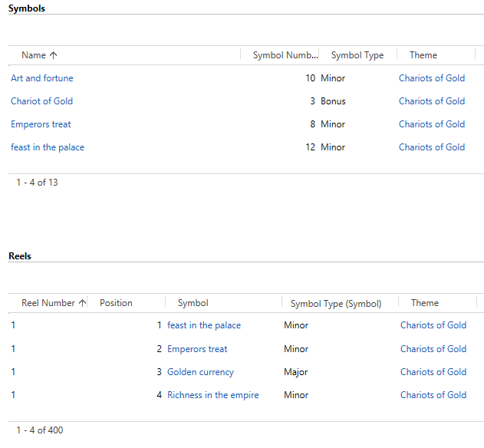Open the Golden currency reel symbol

[x=200, y=372]
